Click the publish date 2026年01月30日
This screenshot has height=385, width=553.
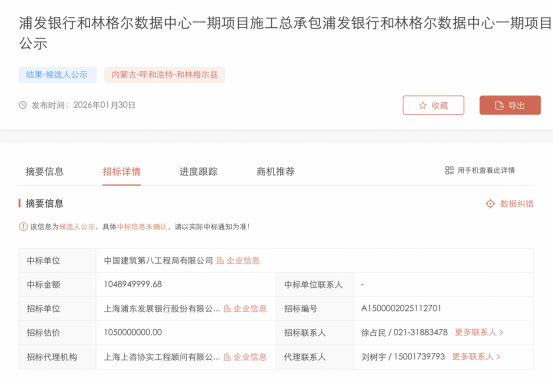[x=104, y=105]
